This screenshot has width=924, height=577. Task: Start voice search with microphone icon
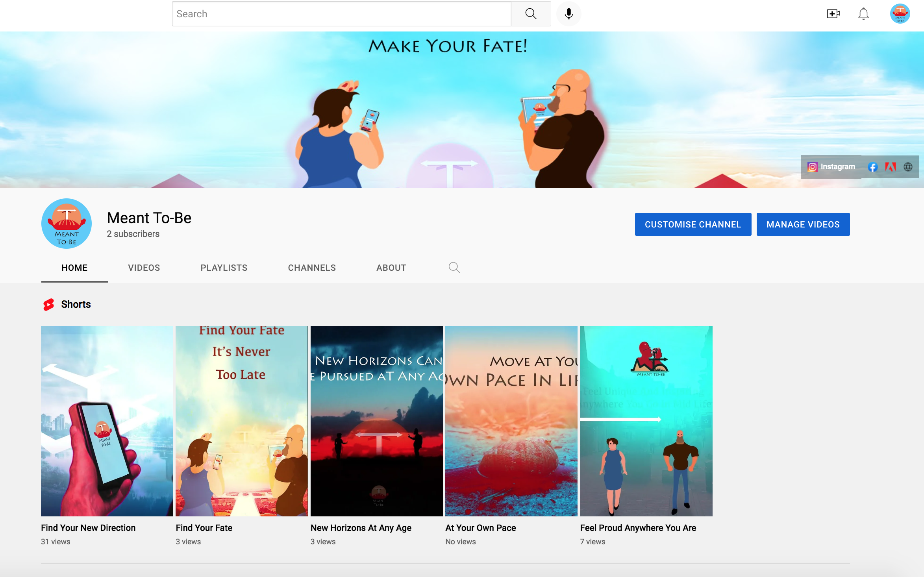(x=568, y=14)
